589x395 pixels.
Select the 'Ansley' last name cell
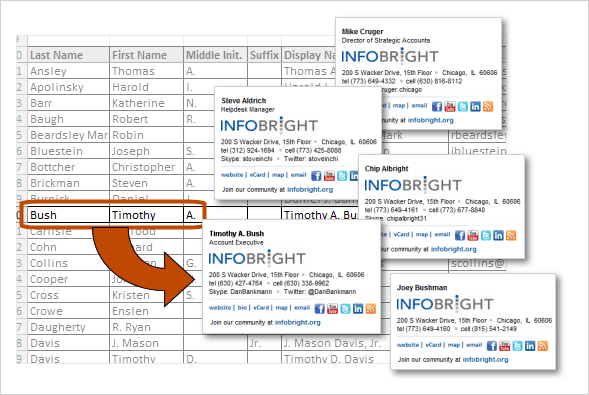coord(68,71)
